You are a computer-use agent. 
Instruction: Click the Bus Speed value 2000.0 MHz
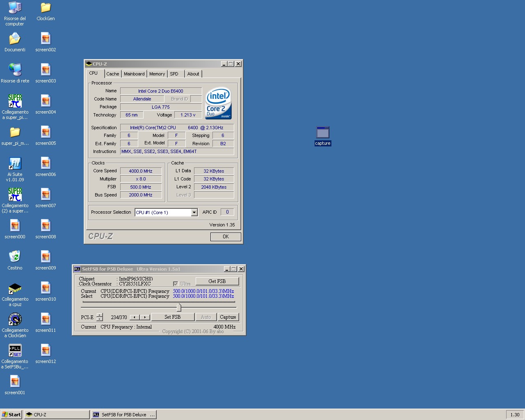tap(141, 195)
